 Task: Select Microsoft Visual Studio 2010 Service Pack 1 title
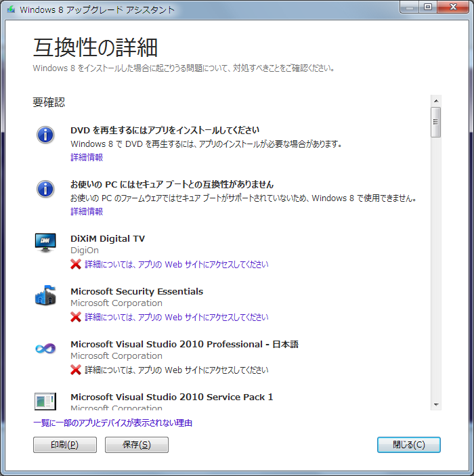[x=171, y=397]
